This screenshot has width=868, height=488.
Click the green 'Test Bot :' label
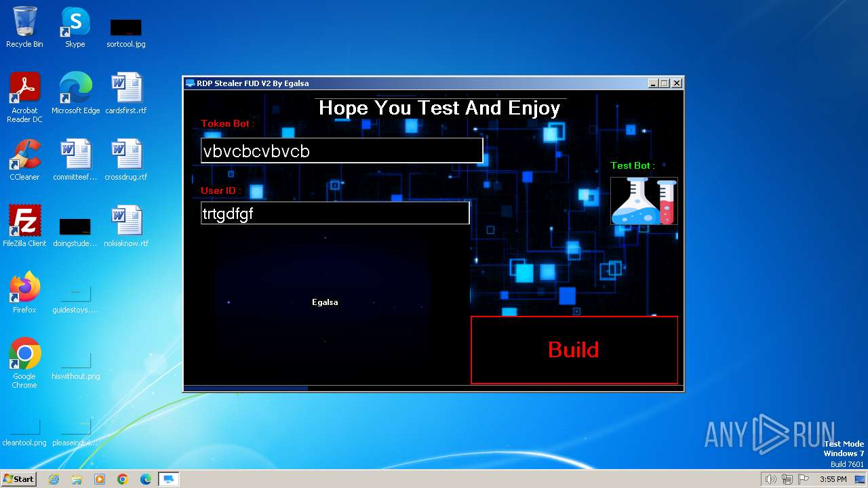[x=633, y=165]
